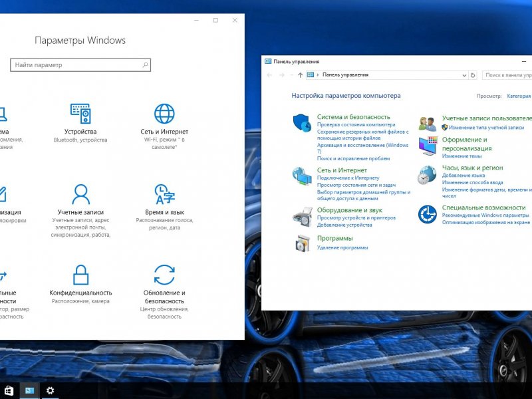
Task: Open 'Специальные возможности' heading
Action: [483, 207]
